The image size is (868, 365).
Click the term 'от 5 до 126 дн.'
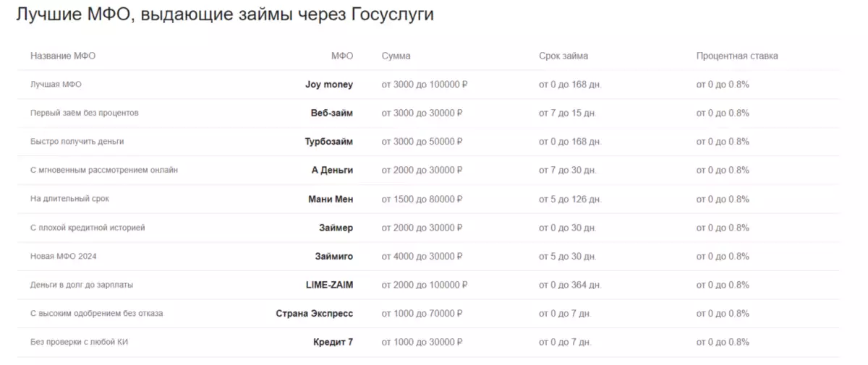[570, 199]
